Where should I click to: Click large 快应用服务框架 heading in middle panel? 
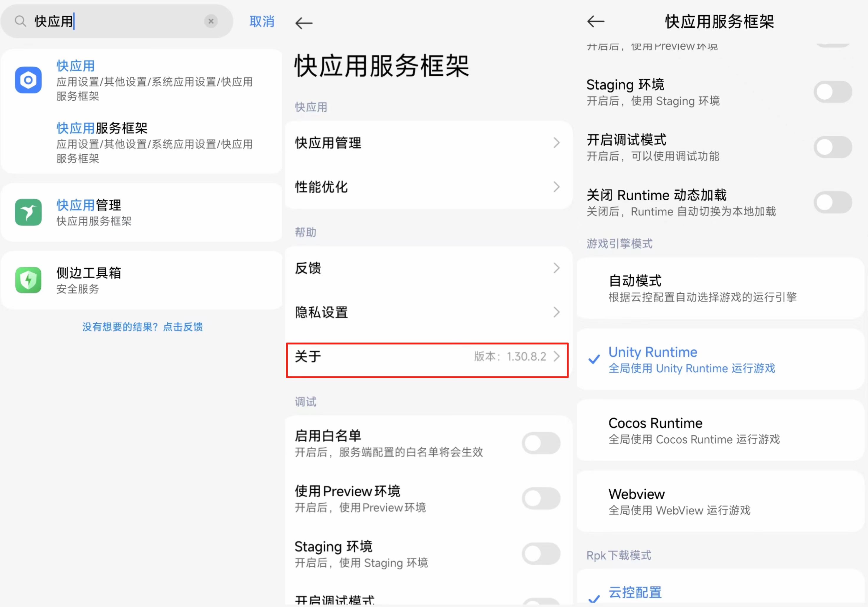[382, 66]
